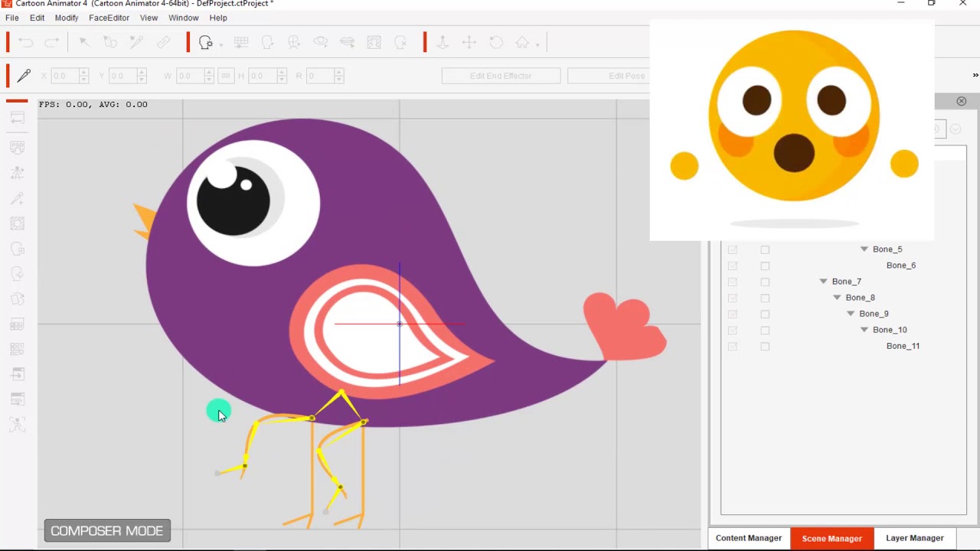Screen dimensions: 980x551
Task: Collapse the Bone_5 tree node
Action: (864, 249)
